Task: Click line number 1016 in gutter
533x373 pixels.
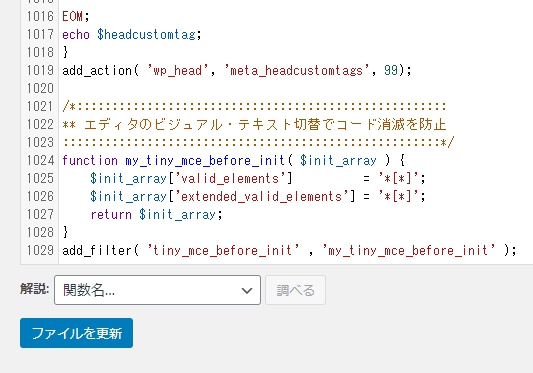Action: 40,16
